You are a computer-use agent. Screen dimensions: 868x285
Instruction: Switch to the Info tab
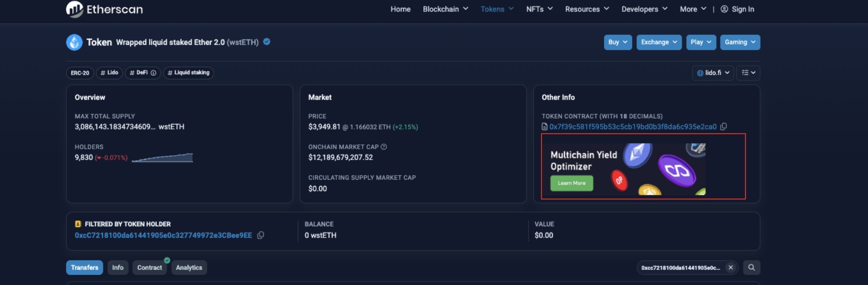[117, 267]
